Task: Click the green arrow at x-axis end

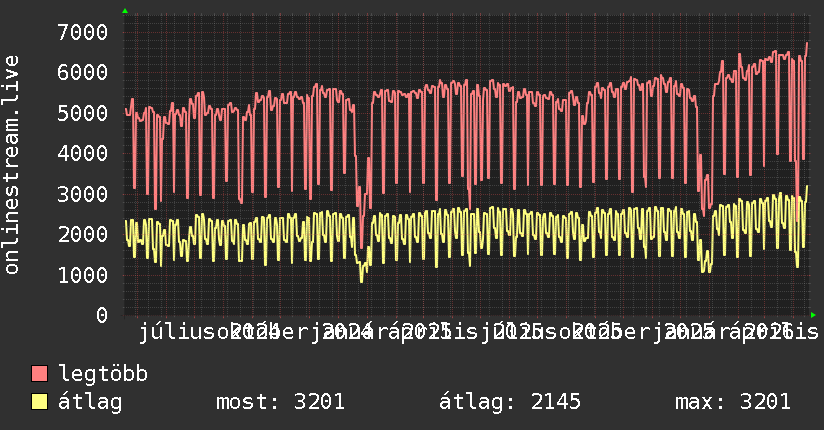Action: tap(813, 315)
